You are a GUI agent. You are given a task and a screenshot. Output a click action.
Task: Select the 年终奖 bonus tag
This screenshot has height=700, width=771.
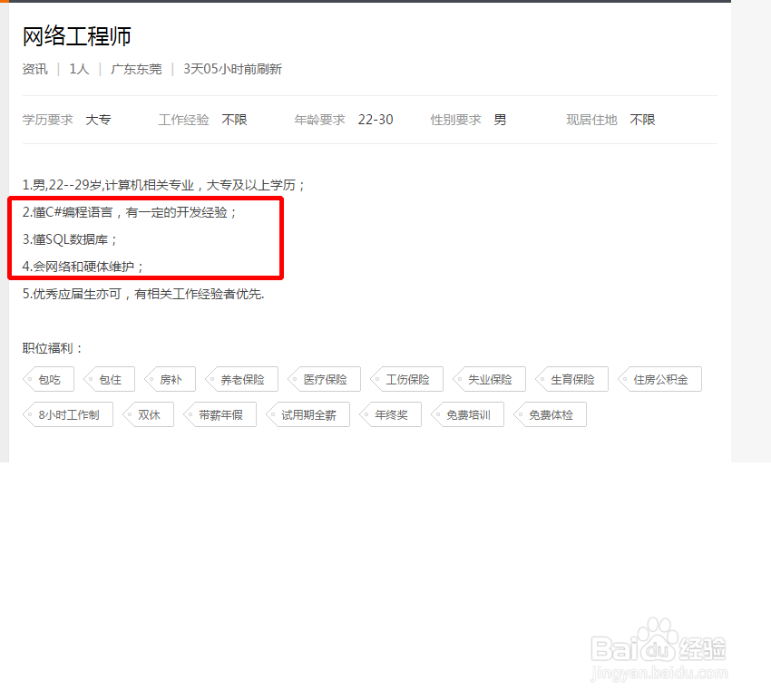(x=391, y=414)
